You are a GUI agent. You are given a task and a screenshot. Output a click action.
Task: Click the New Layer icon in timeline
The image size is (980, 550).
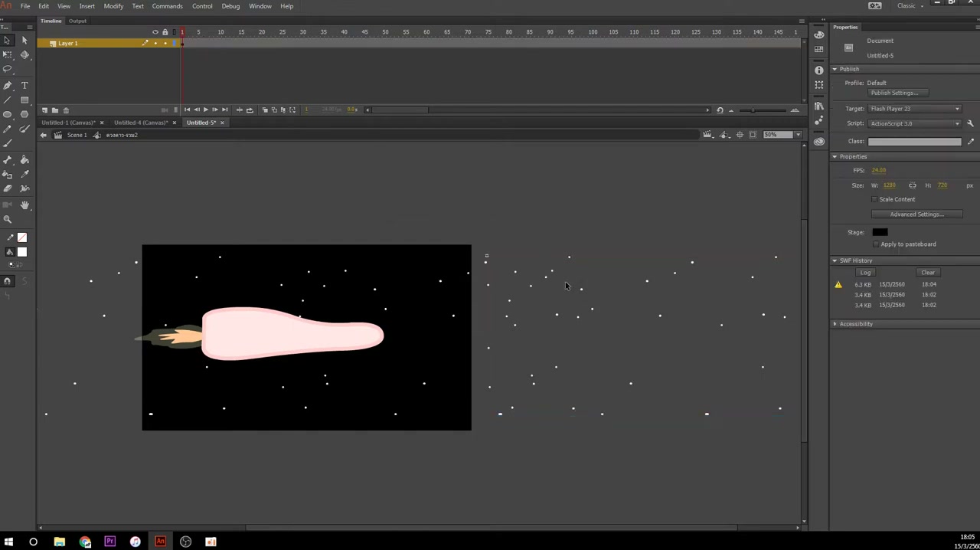(x=44, y=110)
